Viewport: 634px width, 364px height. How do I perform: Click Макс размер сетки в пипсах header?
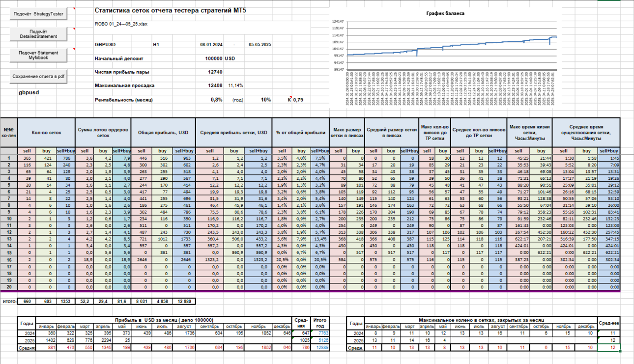pos(347,132)
